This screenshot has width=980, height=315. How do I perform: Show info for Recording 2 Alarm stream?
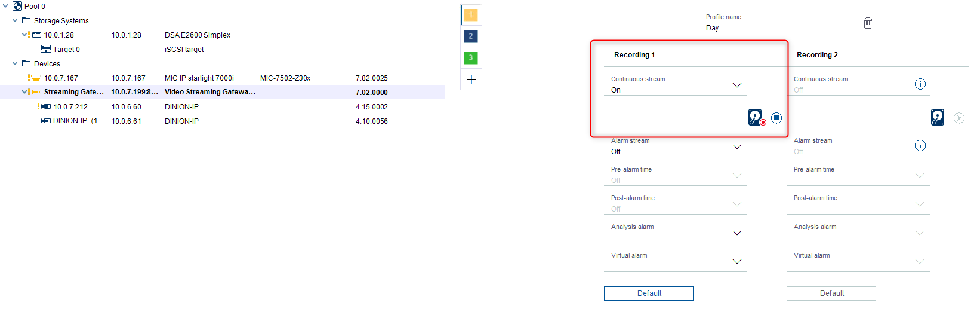click(920, 145)
